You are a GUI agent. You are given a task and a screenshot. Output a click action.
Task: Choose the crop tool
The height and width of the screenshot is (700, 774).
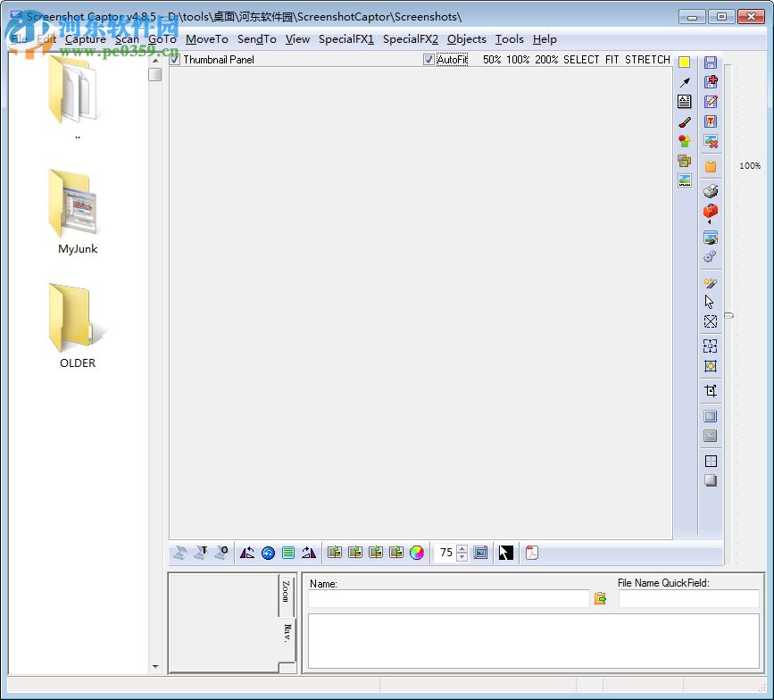click(x=711, y=390)
